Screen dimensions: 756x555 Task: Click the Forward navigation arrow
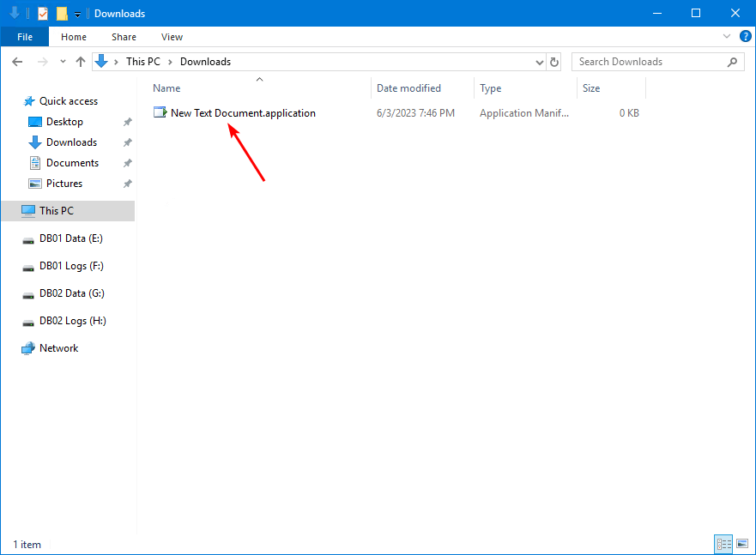click(x=42, y=62)
